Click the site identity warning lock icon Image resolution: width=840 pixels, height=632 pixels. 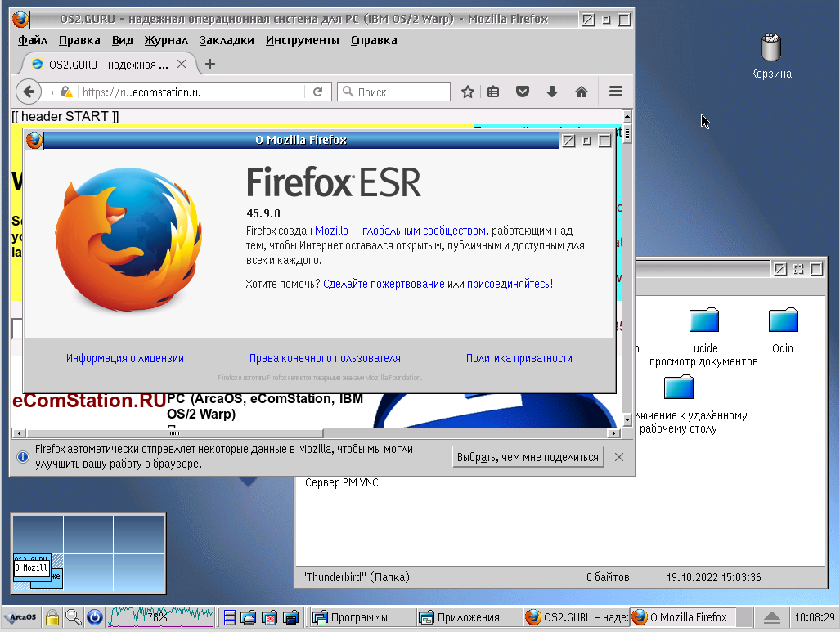click(x=66, y=92)
